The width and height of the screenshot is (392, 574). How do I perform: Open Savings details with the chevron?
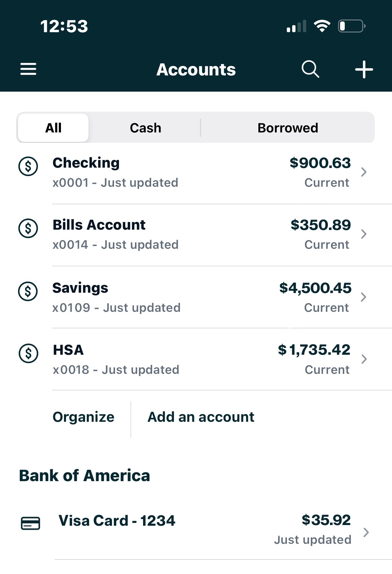coord(364,297)
